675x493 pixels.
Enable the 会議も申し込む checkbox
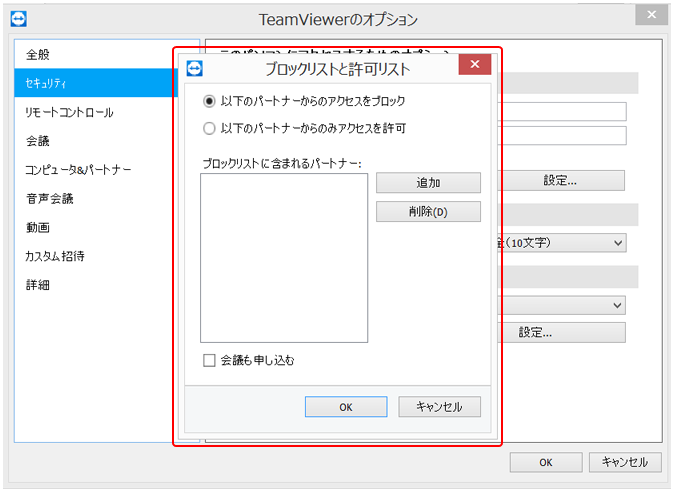(209, 360)
